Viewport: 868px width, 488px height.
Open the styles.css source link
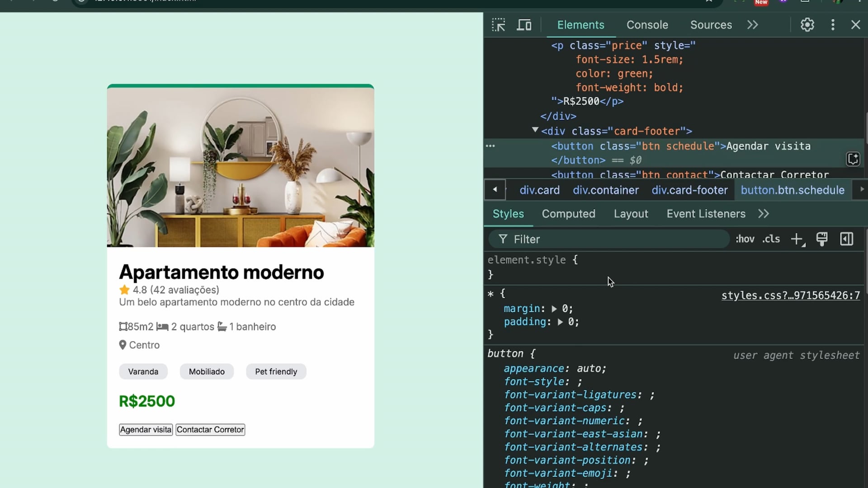[790, 296]
